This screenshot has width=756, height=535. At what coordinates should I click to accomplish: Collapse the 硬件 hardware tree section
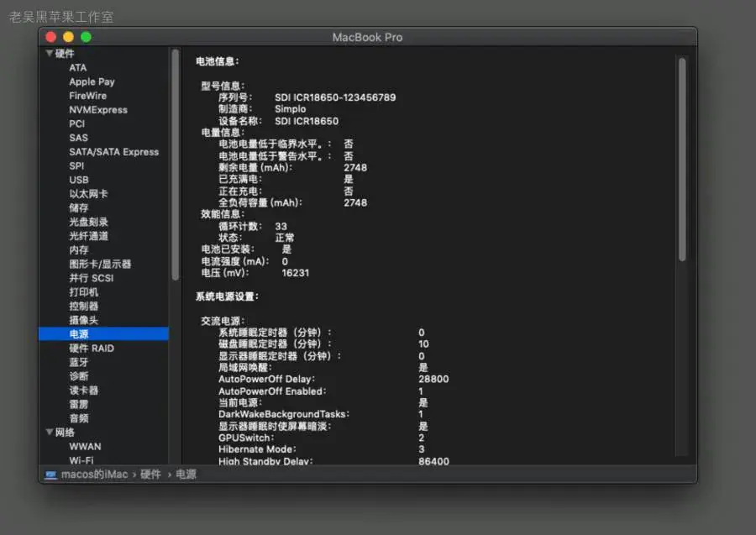pos(50,53)
